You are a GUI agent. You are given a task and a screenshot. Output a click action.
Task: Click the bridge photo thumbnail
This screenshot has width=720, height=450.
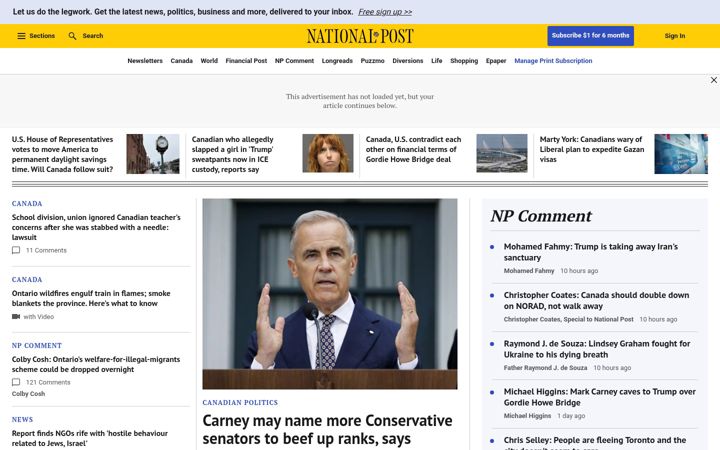click(502, 153)
